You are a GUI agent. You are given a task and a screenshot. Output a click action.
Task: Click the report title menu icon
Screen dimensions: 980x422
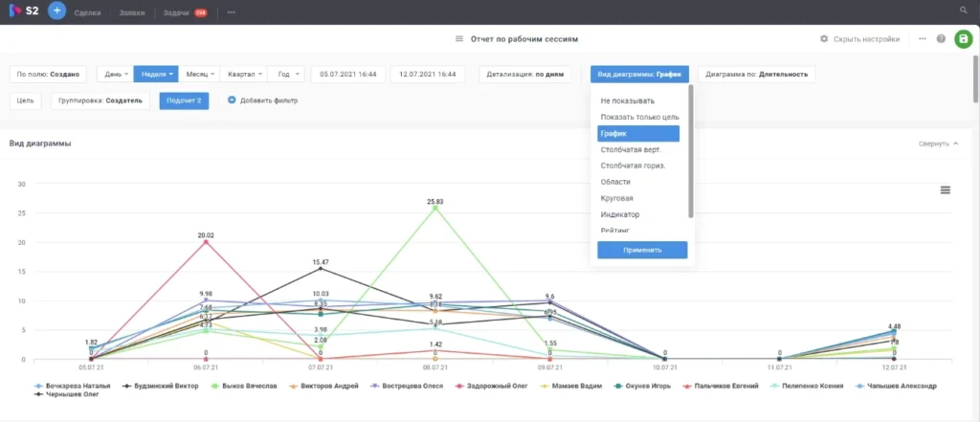coord(459,39)
